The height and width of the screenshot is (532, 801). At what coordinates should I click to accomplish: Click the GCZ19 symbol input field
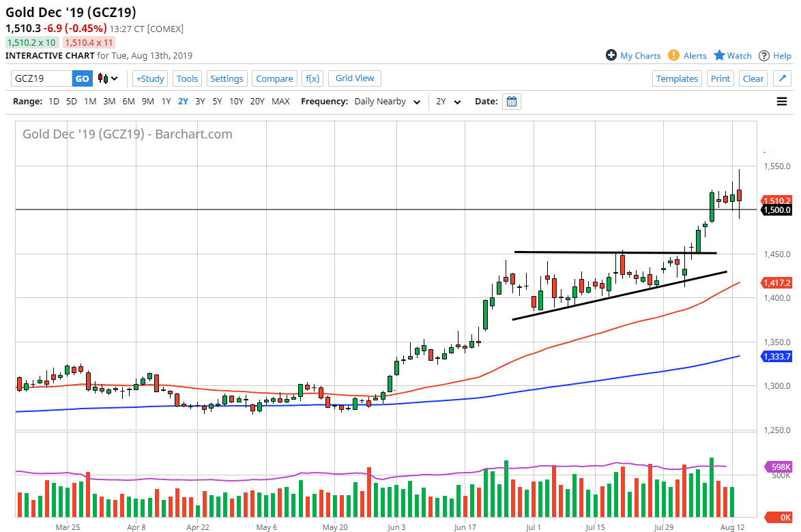click(x=41, y=78)
